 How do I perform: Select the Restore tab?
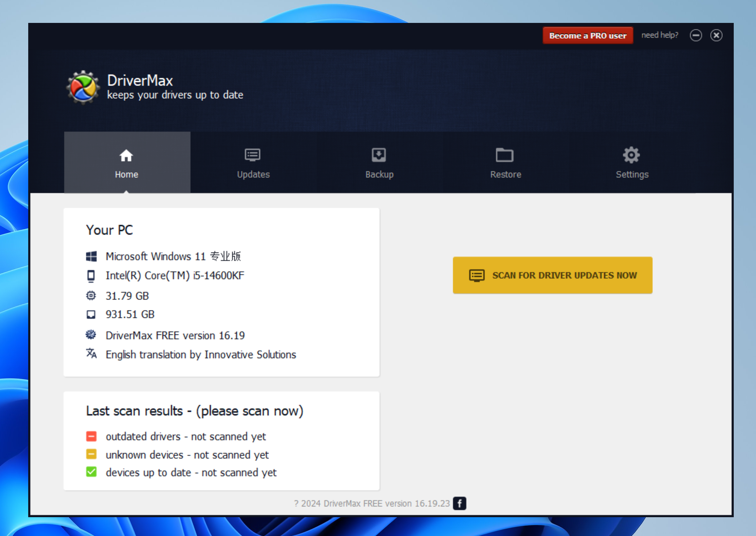click(506, 162)
